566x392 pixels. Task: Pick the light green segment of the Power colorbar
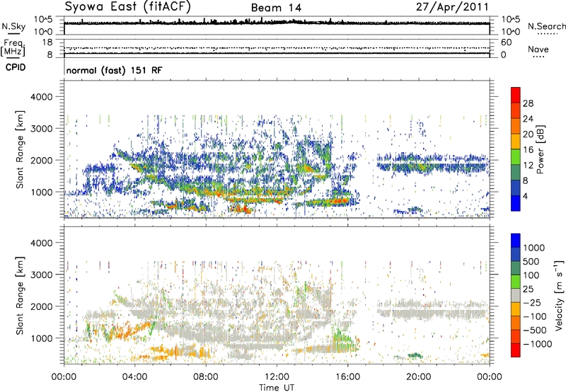(516, 156)
